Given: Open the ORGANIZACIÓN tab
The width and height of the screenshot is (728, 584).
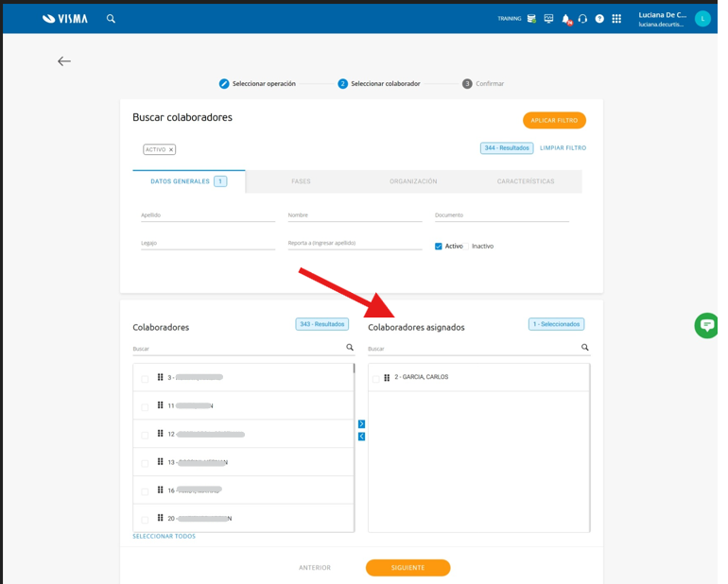Looking at the screenshot, I should (x=413, y=181).
